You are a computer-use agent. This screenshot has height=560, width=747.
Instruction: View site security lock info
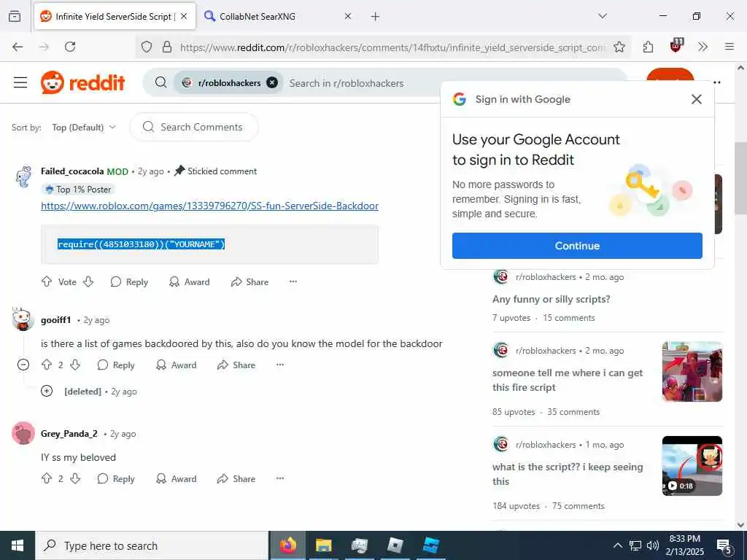tap(167, 47)
